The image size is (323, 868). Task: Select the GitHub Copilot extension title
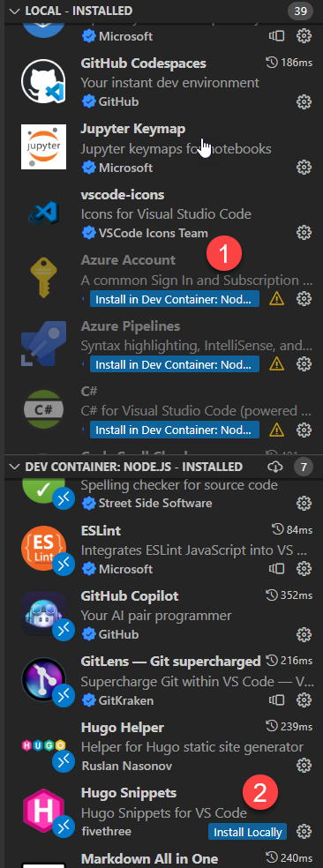(x=130, y=596)
